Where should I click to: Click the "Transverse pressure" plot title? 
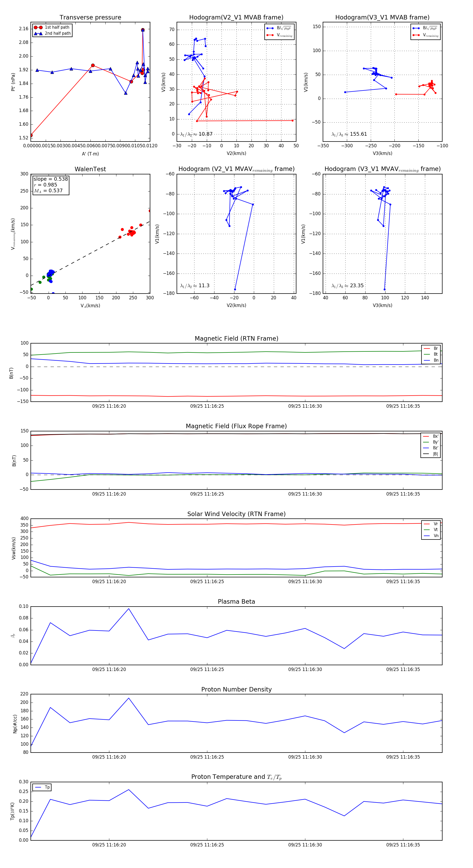pyautogui.click(x=90, y=18)
